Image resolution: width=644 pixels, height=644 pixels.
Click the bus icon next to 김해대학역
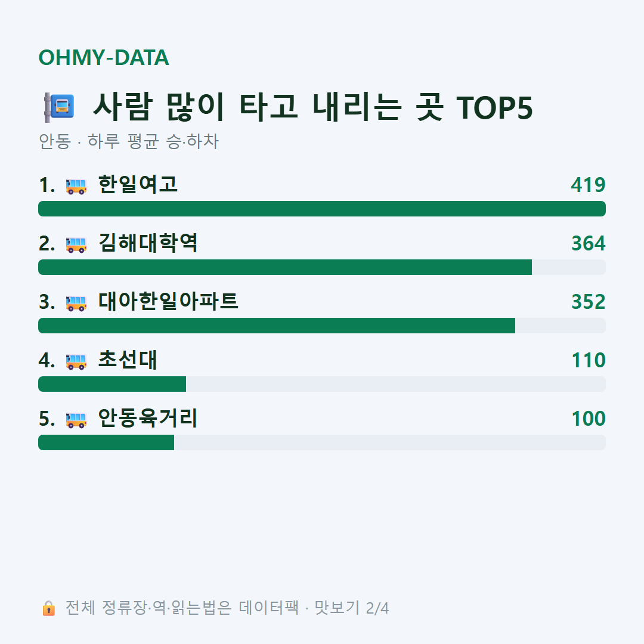pyautogui.click(x=76, y=244)
